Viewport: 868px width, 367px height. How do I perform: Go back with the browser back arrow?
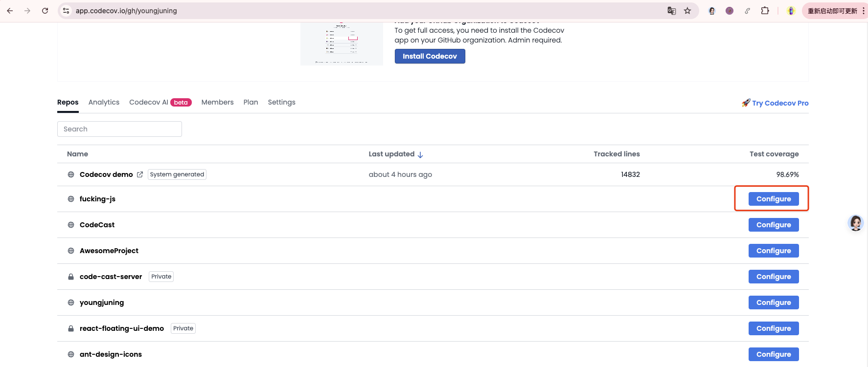click(x=10, y=11)
